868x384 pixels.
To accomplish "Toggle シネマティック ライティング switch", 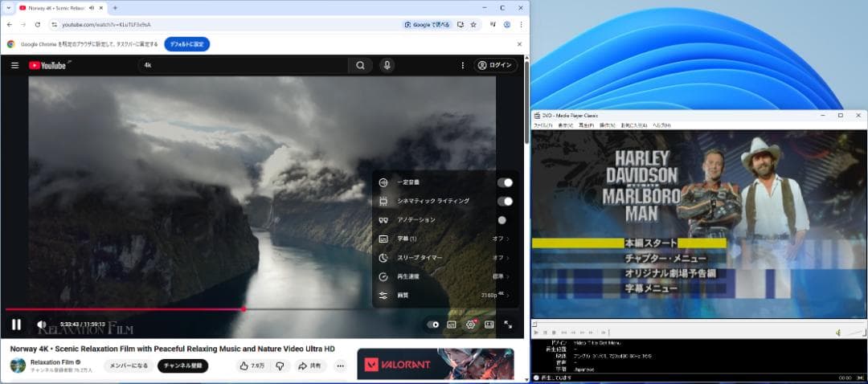I will [x=505, y=202].
